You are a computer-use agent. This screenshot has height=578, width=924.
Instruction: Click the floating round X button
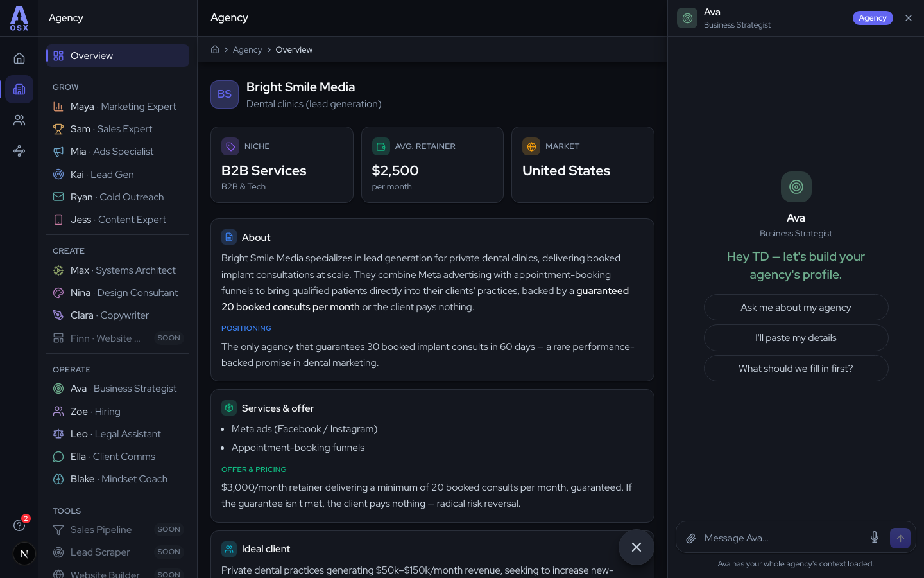click(637, 547)
